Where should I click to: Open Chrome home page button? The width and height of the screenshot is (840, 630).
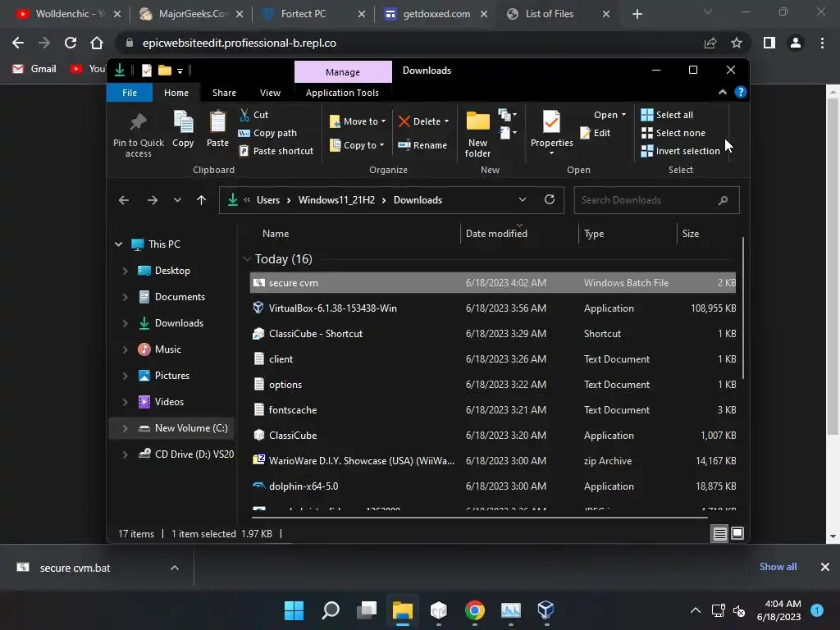tap(97, 43)
